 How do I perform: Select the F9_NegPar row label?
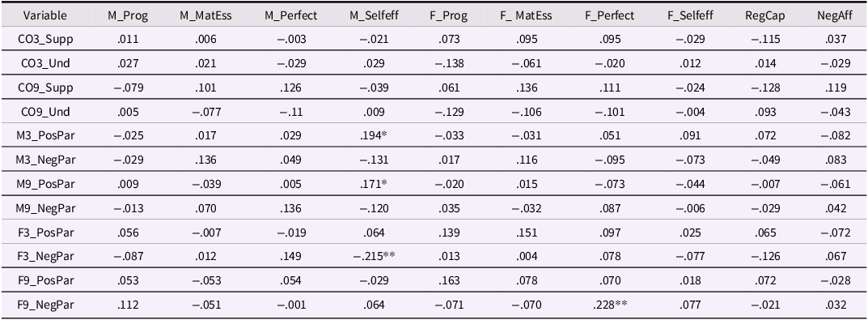[x=45, y=305]
